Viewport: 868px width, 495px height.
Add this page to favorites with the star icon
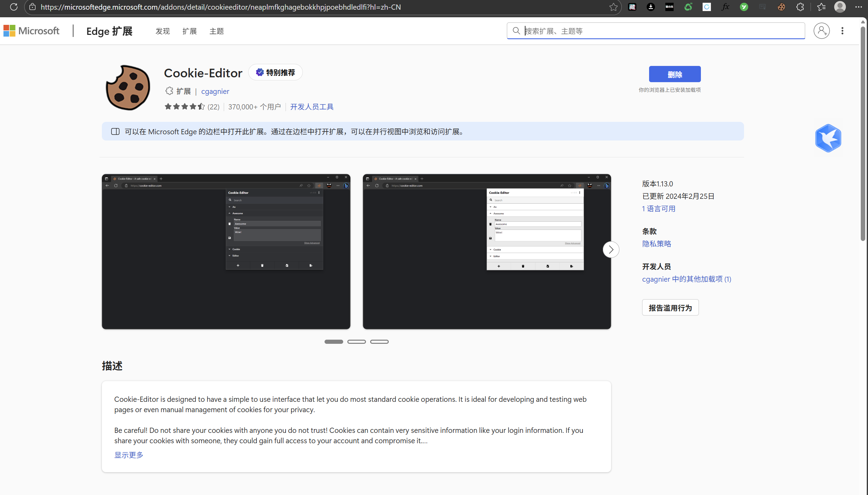point(613,7)
